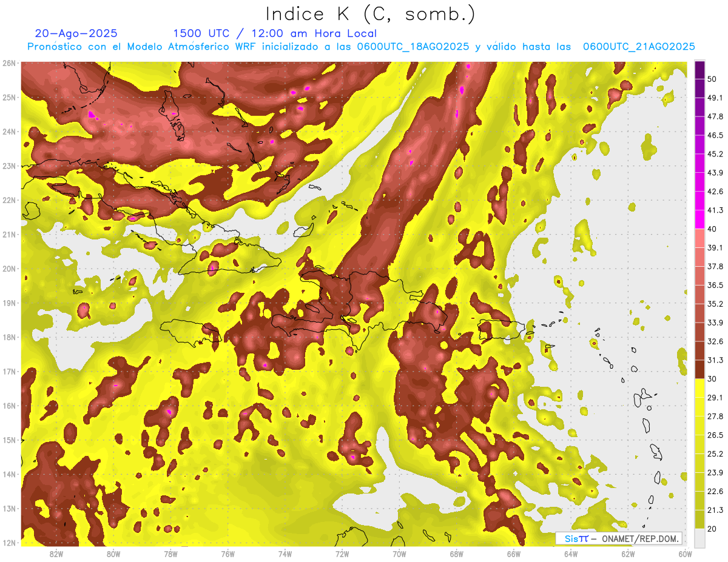Click the "37.8" color bar label

tap(715, 267)
